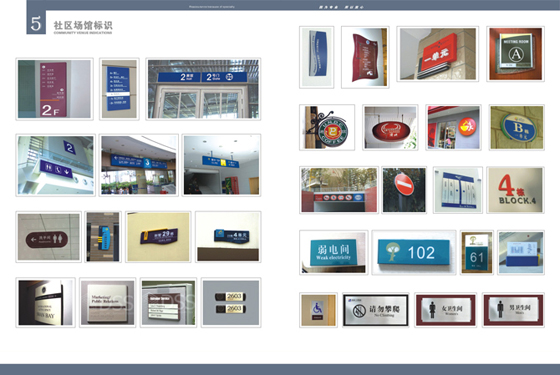The width and height of the screenshot is (560, 375).
Task: Open the blue overhead gate 2 sign photo
Action: pyautogui.click(x=203, y=89)
